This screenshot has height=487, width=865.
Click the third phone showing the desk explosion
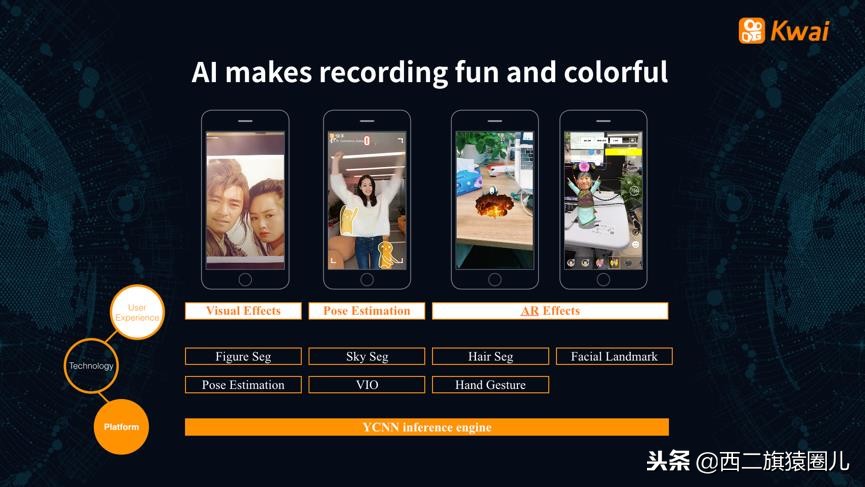pos(494,200)
